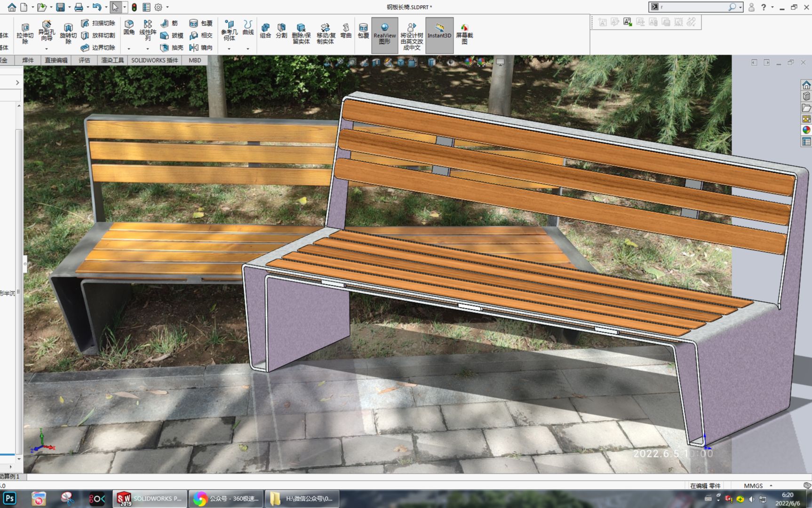Select the 删除/保留实体 tool
Screen dimensions: 812x508
pos(301,33)
